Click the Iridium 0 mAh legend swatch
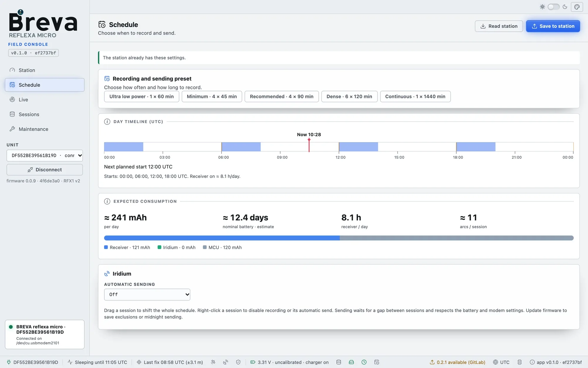The width and height of the screenshot is (588, 368). coord(159,247)
